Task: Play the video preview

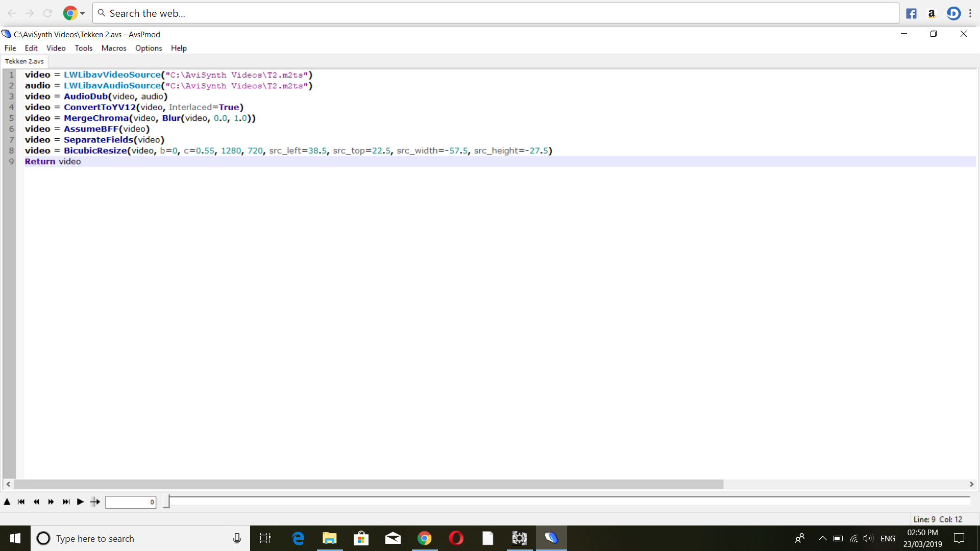Action: pyautogui.click(x=80, y=502)
